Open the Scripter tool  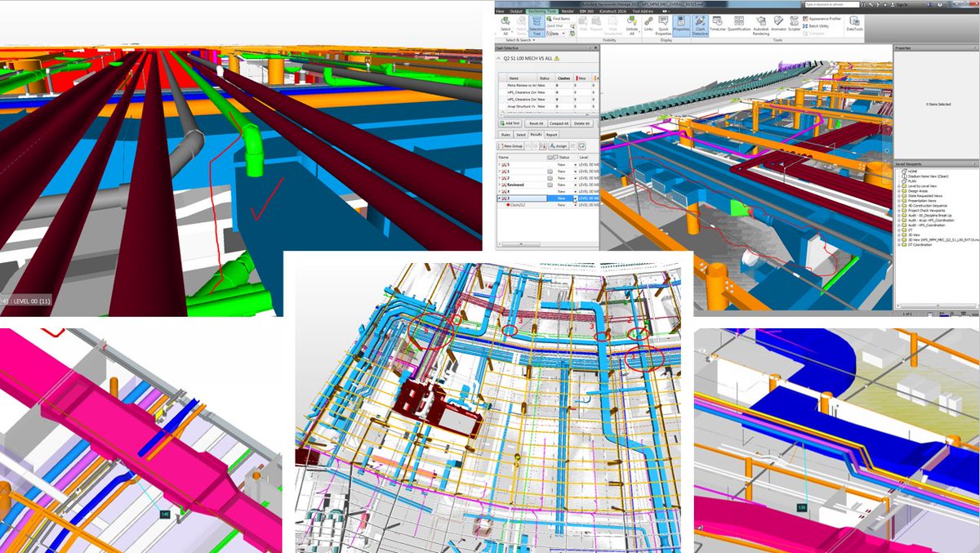[794, 25]
